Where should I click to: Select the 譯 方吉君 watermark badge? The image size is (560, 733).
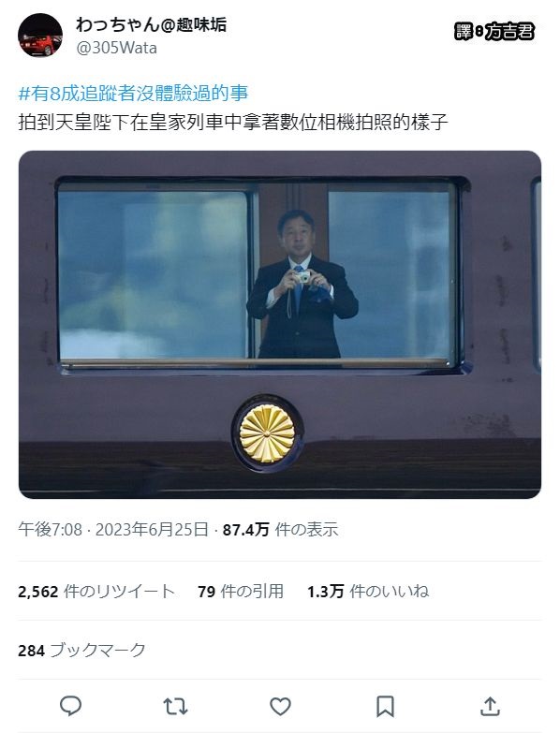(x=494, y=32)
